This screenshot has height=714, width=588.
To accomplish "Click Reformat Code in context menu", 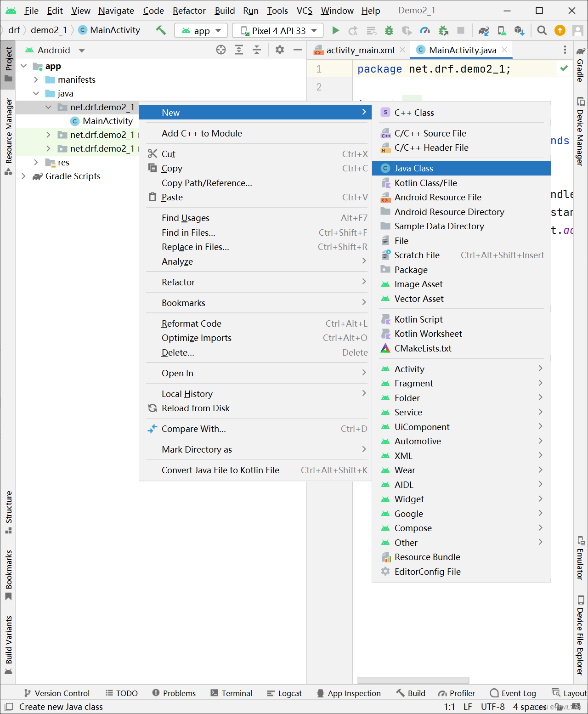I will pos(255,323).
